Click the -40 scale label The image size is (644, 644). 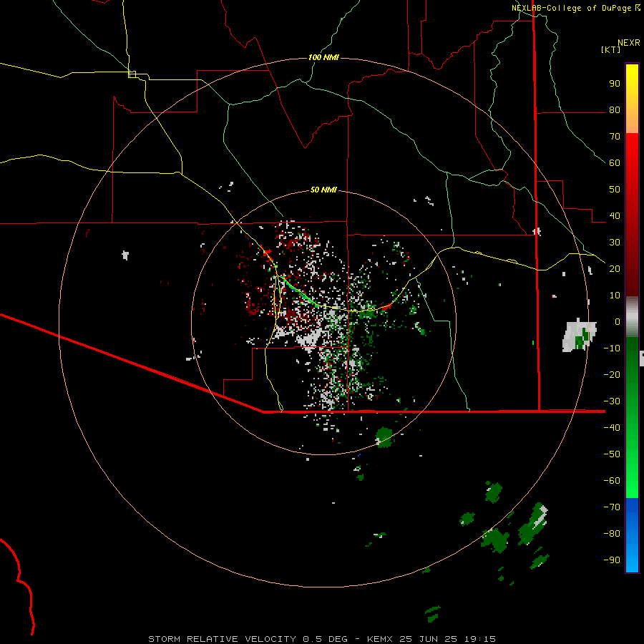(x=612, y=428)
